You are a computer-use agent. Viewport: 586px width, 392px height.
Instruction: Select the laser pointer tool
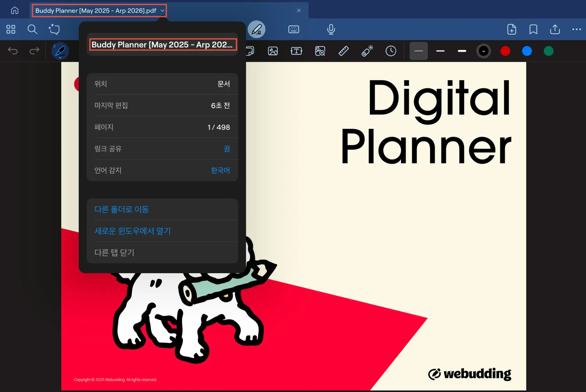click(367, 51)
